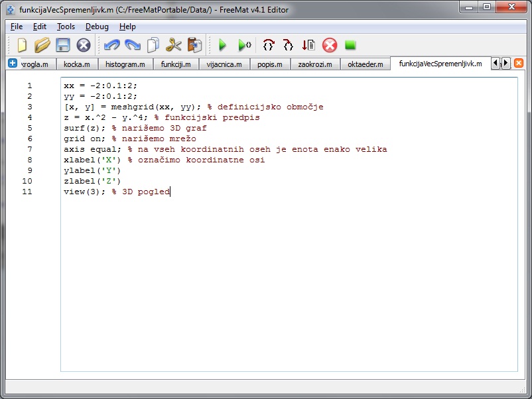Click the end of line 11 in the editor
The height and width of the screenshot is (399, 532).
pos(170,192)
